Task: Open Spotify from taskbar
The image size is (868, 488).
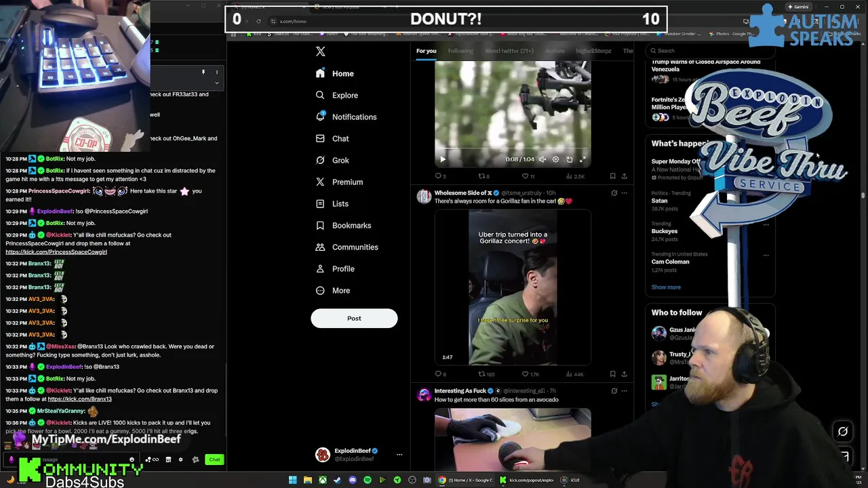Action: (x=368, y=480)
